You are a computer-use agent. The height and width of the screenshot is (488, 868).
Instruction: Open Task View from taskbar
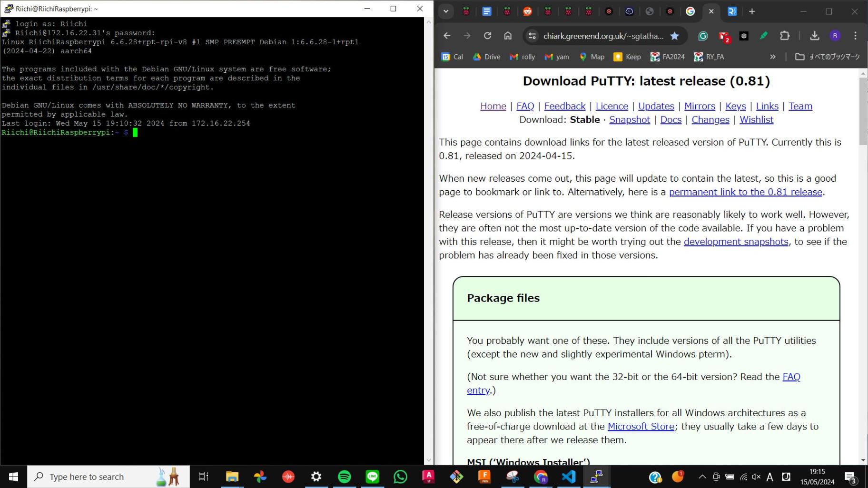[x=203, y=477]
